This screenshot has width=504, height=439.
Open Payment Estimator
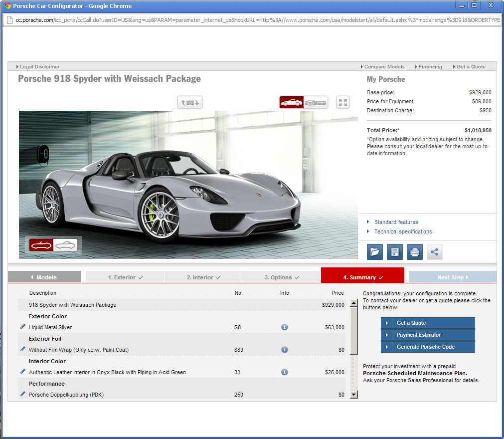pyautogui.click(x=428, y=335)
